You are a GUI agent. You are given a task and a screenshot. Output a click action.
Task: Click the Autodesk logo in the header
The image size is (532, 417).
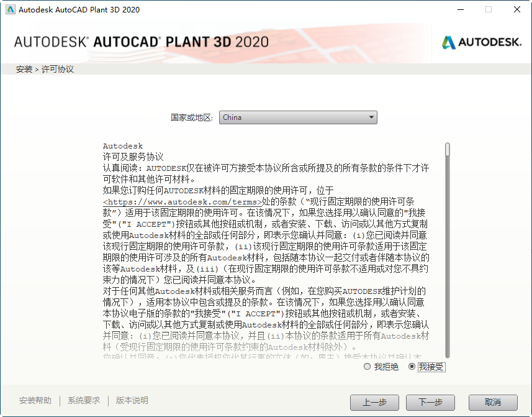(481, 42)
